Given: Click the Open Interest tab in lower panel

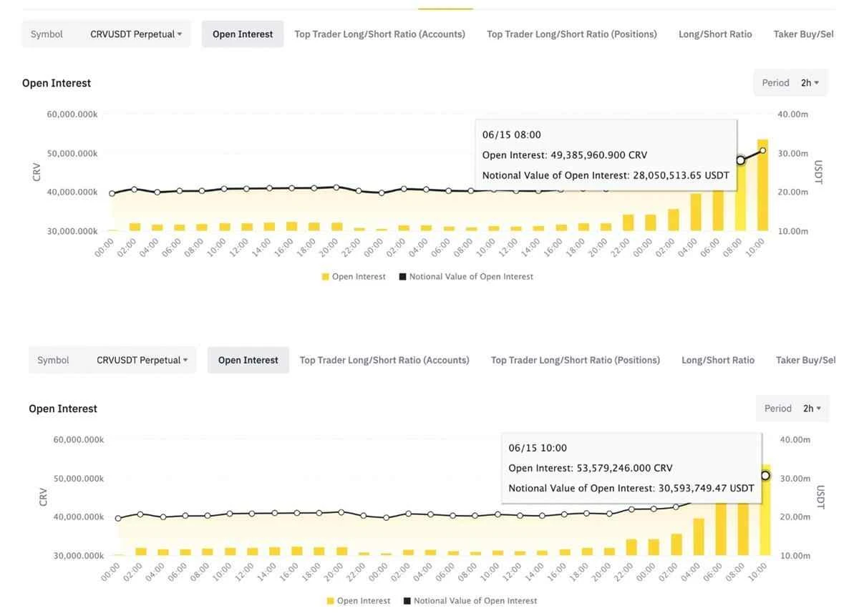Looking at the screenshot, I should 248,360.
